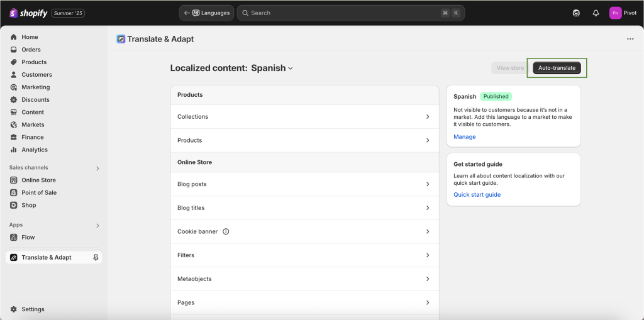Unpin Translate & Adapt with pin icon

96,258
